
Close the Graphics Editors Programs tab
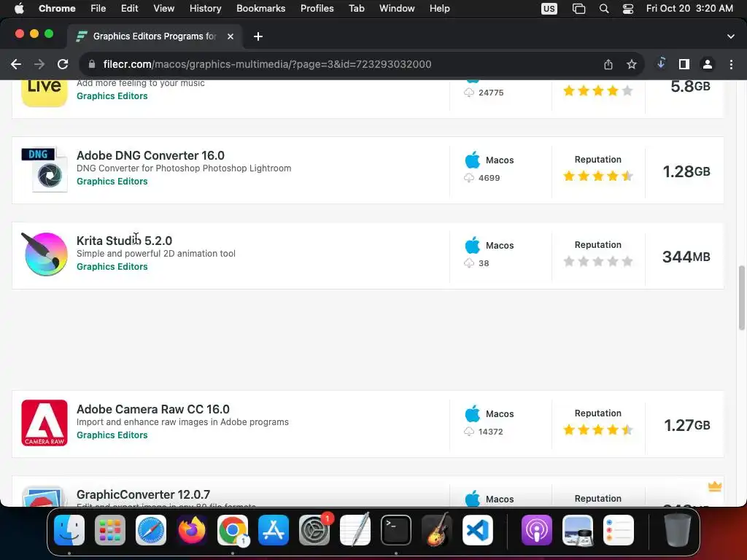coord(231,36)
